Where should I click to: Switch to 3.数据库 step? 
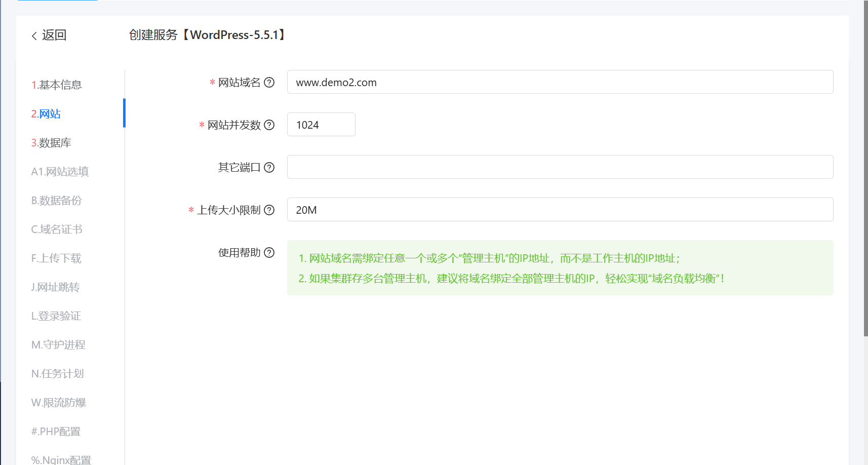51,142
